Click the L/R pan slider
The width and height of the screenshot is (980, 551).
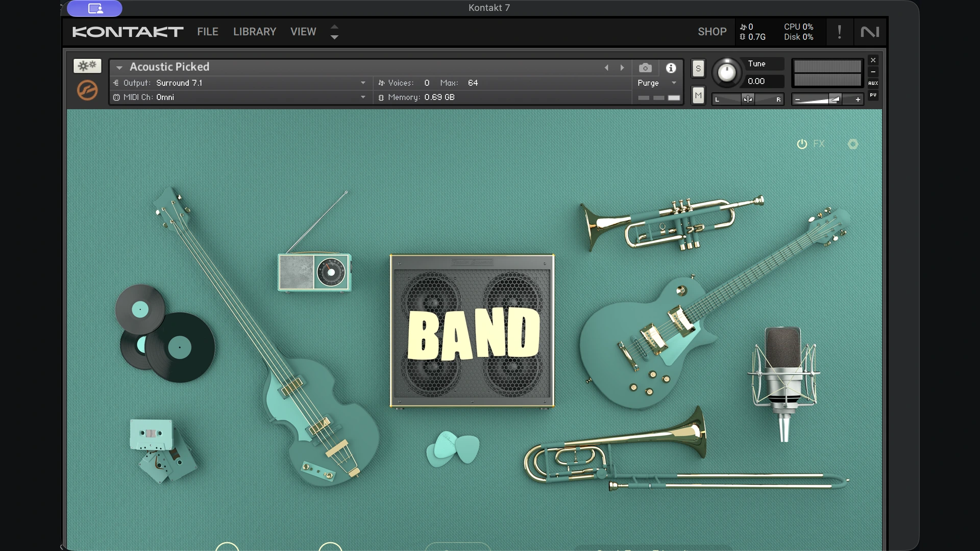pos(748,99)
